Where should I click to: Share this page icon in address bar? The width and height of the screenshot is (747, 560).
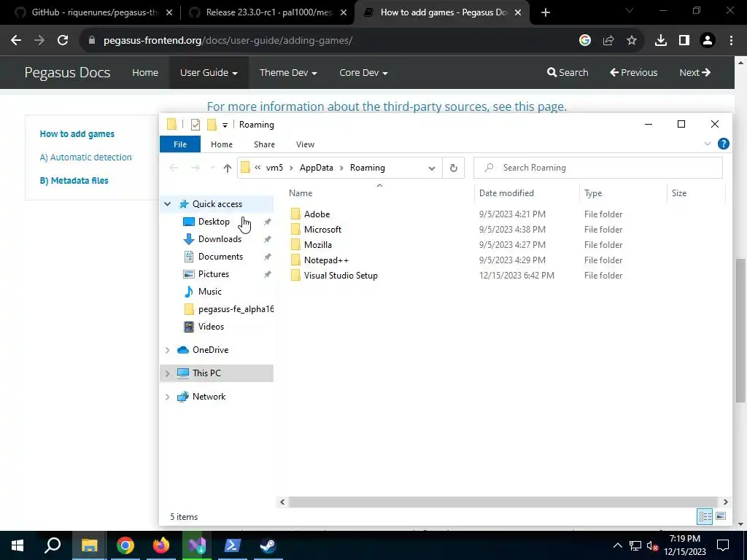(x=608, y=41)
